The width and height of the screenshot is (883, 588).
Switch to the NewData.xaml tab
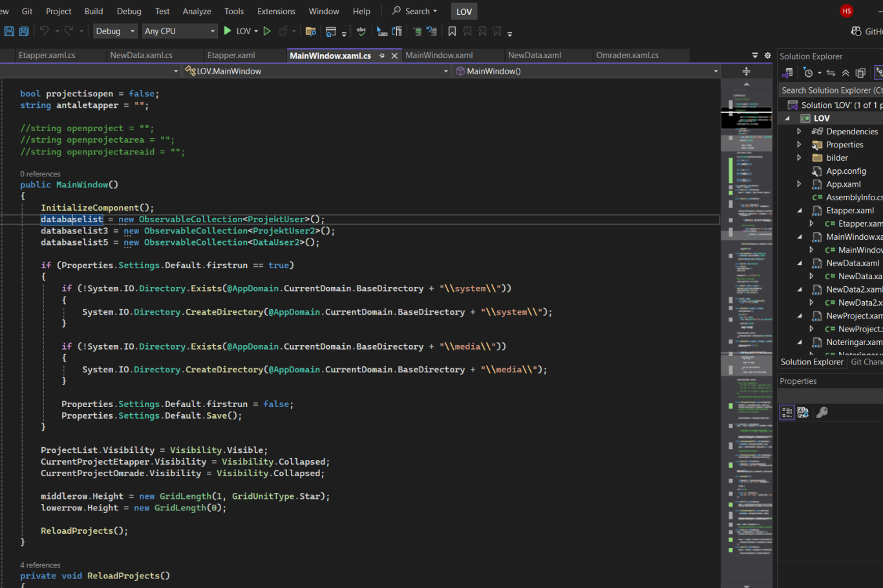click(x=534, y=56)
